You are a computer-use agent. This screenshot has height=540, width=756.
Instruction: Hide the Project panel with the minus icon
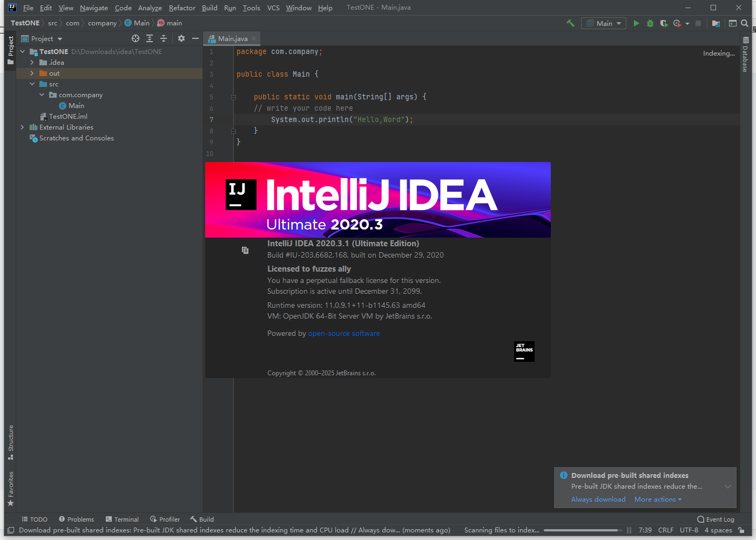point(195,38)
